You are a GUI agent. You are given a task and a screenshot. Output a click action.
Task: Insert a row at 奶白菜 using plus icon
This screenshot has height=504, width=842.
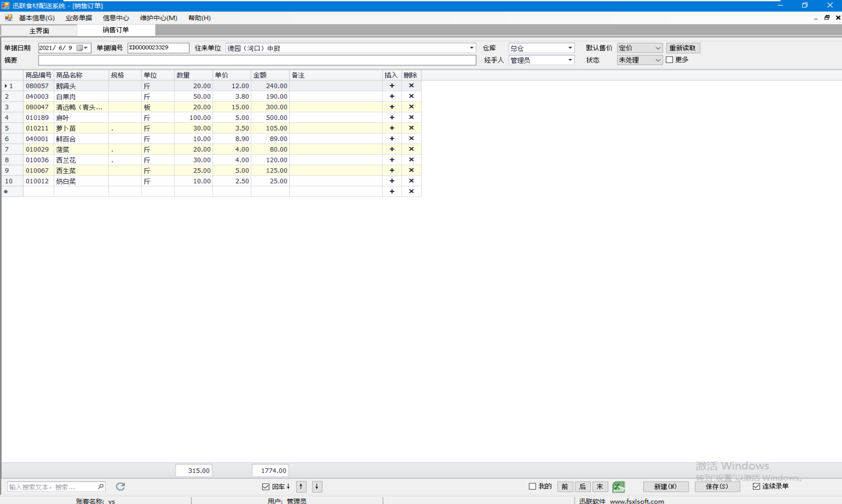392,181
